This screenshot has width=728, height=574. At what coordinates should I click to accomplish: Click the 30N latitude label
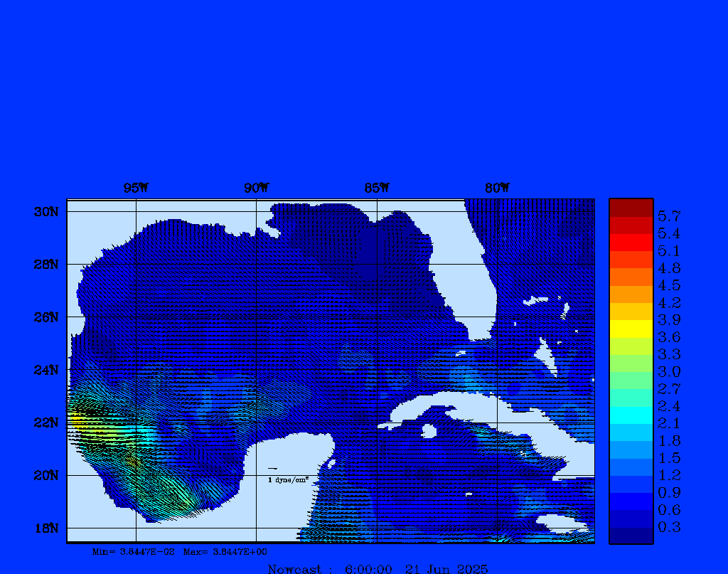(45, 211)
